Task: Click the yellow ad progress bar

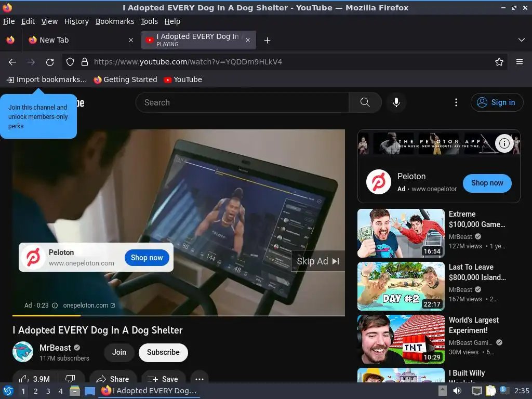Action: (46, 315)
